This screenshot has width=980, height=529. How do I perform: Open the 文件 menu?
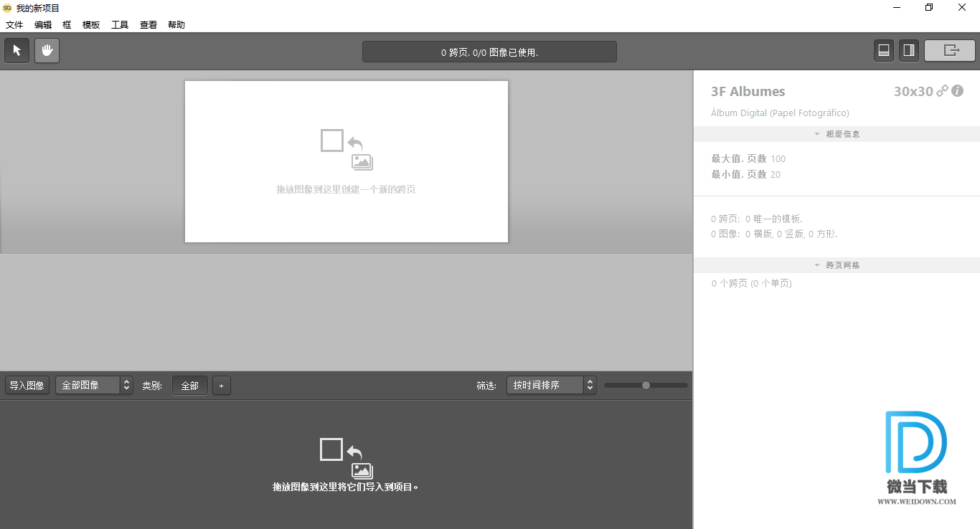point(14,25)
